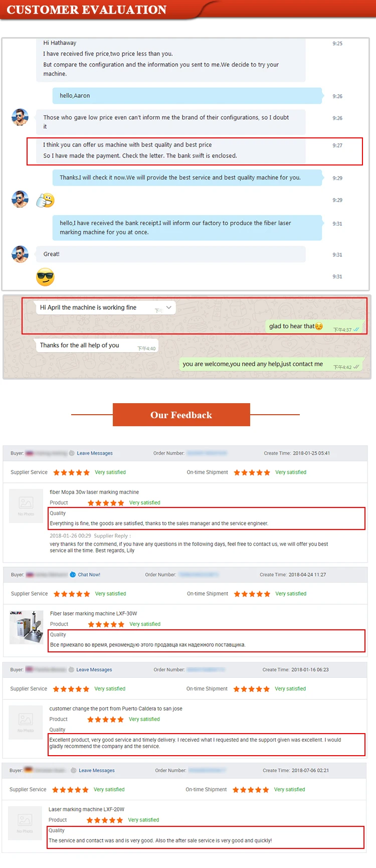The width and height of the screenshot is (376, 868).
Task: Click the Customer Evaluation header
Action: tap(87, 10)
